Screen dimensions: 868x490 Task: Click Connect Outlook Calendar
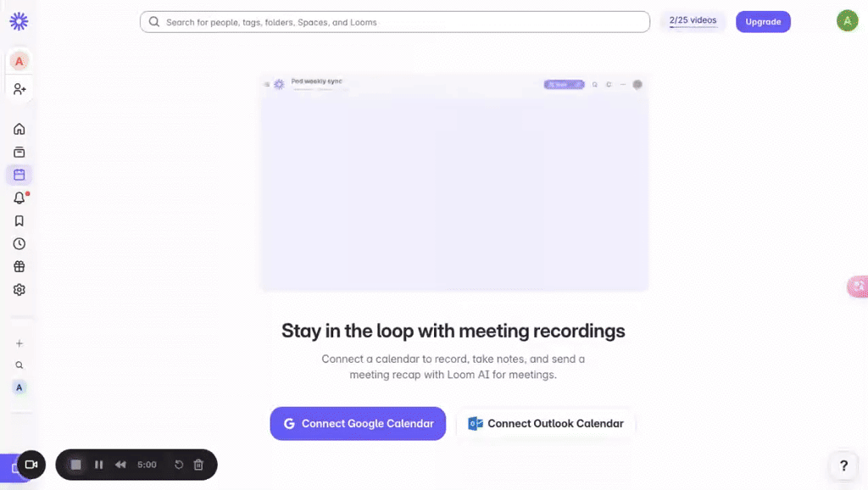tap(546, 424)
